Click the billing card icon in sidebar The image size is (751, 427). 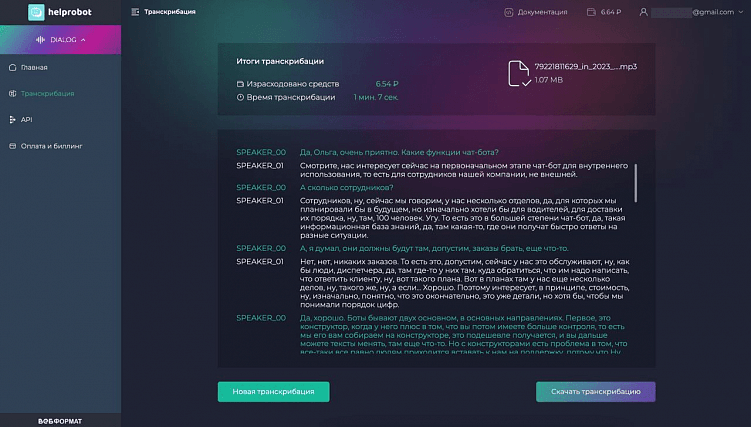point(12,146)
